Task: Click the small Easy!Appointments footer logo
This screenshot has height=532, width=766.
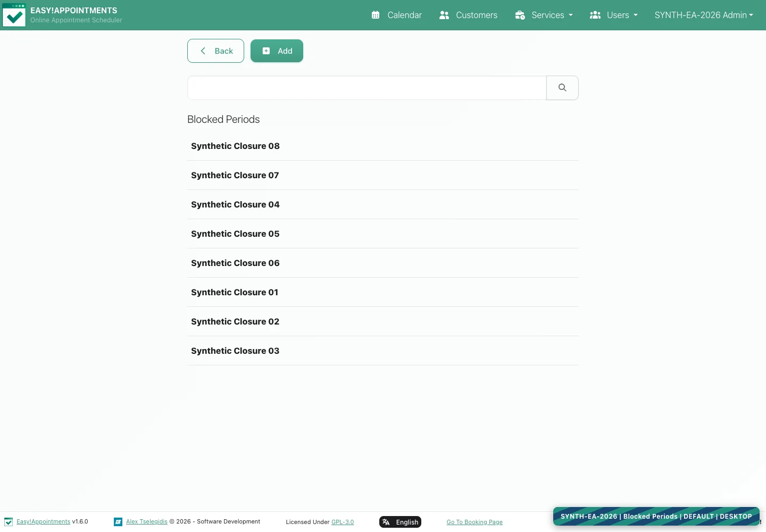Action: [x=9, y=522]
